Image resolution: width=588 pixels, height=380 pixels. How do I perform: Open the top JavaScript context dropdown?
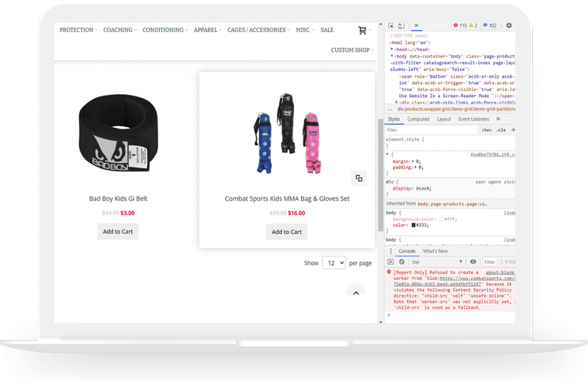436,262
